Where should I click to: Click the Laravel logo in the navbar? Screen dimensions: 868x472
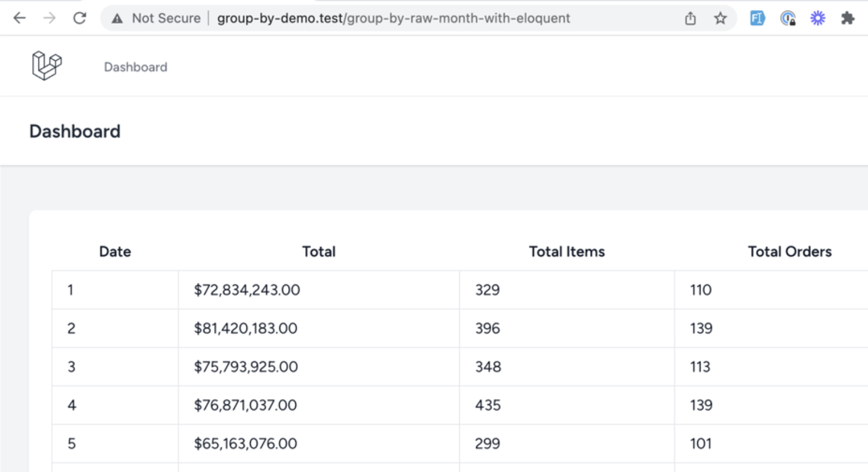point(47,66)
